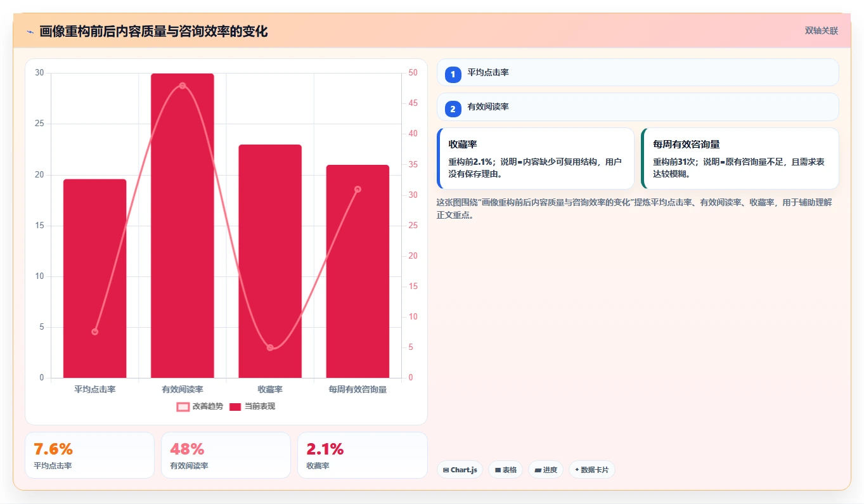864x504 pixels.
Task: Click the chart title 画像重构前后内容质量与咨询效率的变化
Action: tap(153, 32)
